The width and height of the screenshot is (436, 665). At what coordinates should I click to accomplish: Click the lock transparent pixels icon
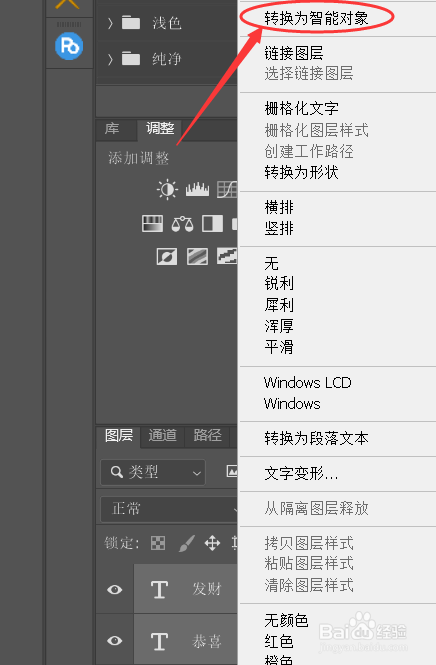(x=158, y=543)
